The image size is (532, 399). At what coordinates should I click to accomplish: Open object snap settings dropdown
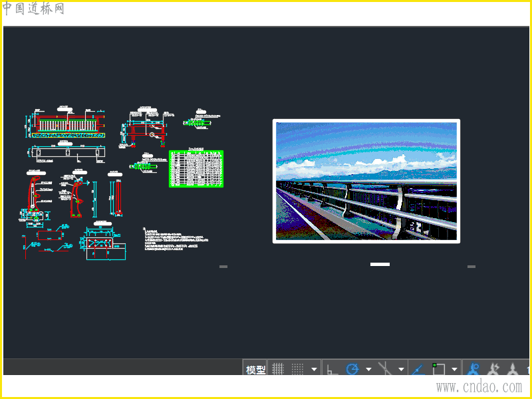click(454, 369)
